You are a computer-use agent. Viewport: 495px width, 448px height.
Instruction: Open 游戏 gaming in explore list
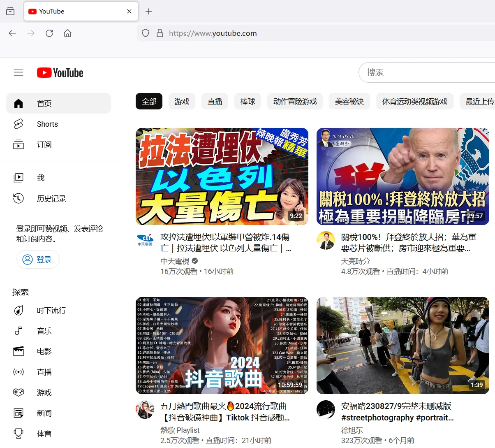click(44, 393)
